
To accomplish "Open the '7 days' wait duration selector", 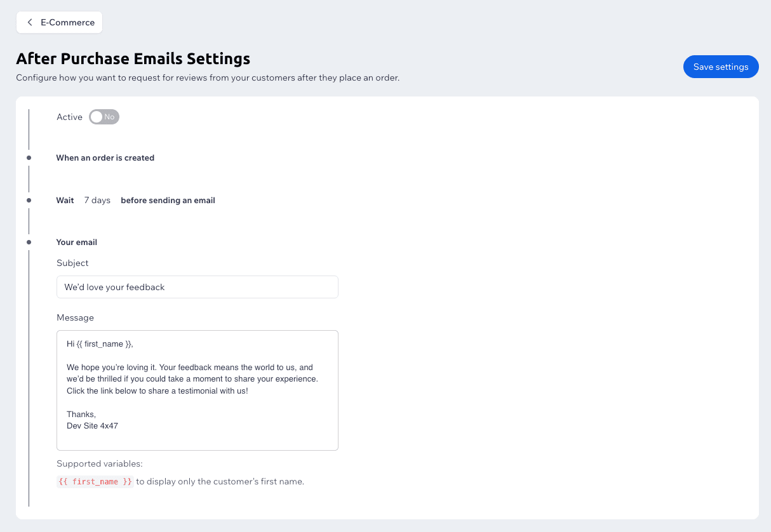I will pyautogui.click(x=97, y=200).
